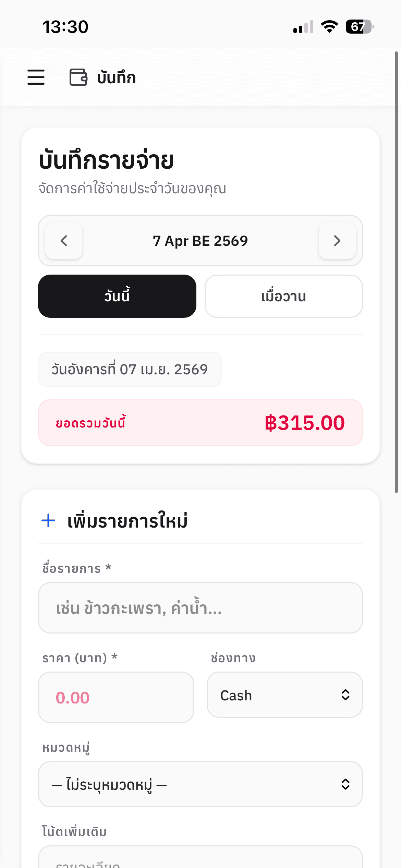Tap the Wi-Fi status icon
Viewport: 401px width, 868px height.
(x=329, y=27)
